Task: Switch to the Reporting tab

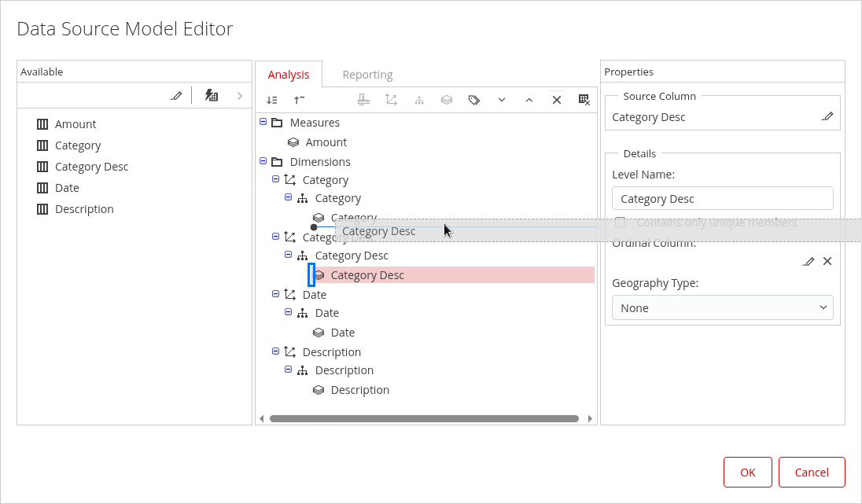Action: click(367, 75)
